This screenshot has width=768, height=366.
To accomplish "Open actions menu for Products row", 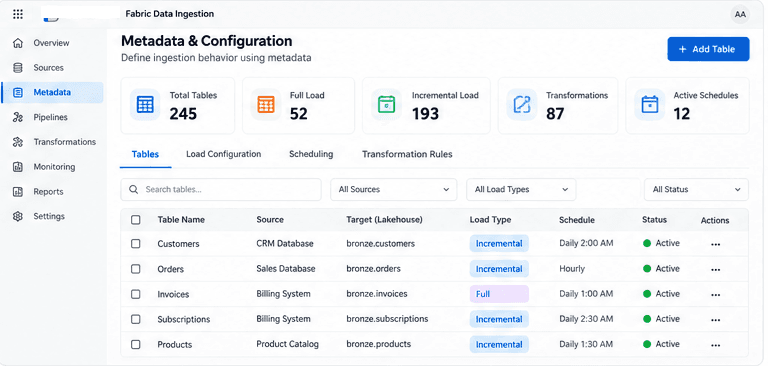I will coord(716,345).
